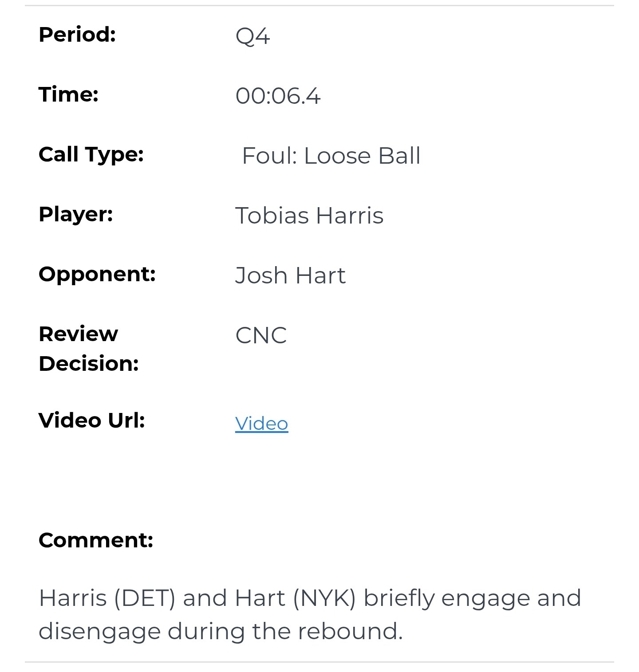Click the Time label
Screen dimensions: 639x672
coord(68,94)
